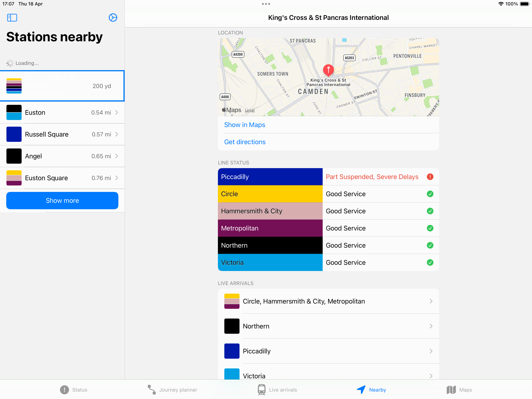Tap the three-dot multitasking icon
This screenshot has height=399, width=532.
(266, 4)
